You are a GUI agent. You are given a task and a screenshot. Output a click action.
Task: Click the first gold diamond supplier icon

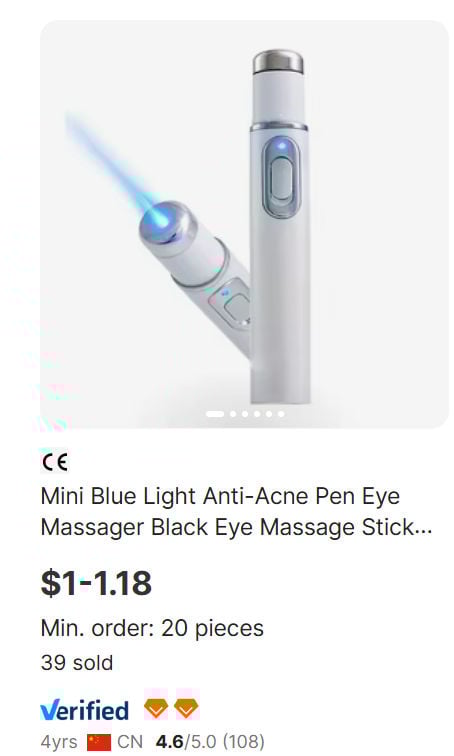[156, 708]
